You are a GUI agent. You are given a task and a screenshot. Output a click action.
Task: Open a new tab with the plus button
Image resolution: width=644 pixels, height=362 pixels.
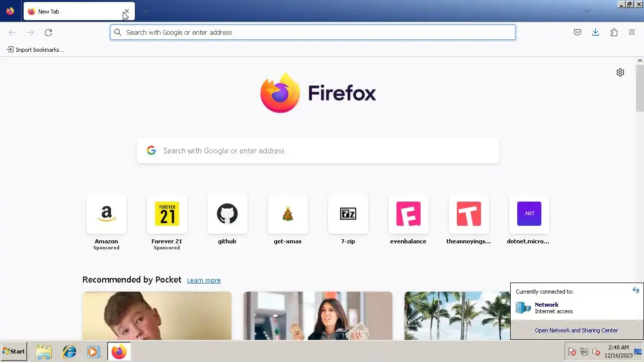(145, 11)
